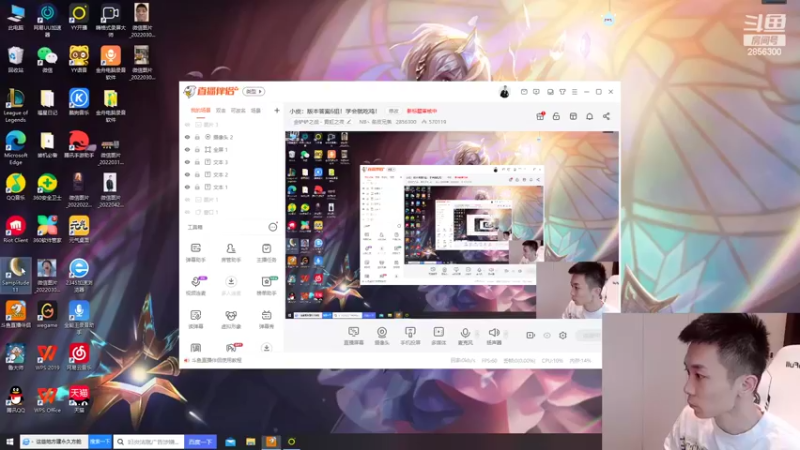Screen dimensions: 800x450
Task: Hide the 文本 3 layer using its eye icon
Action: (x=187, y=162)
